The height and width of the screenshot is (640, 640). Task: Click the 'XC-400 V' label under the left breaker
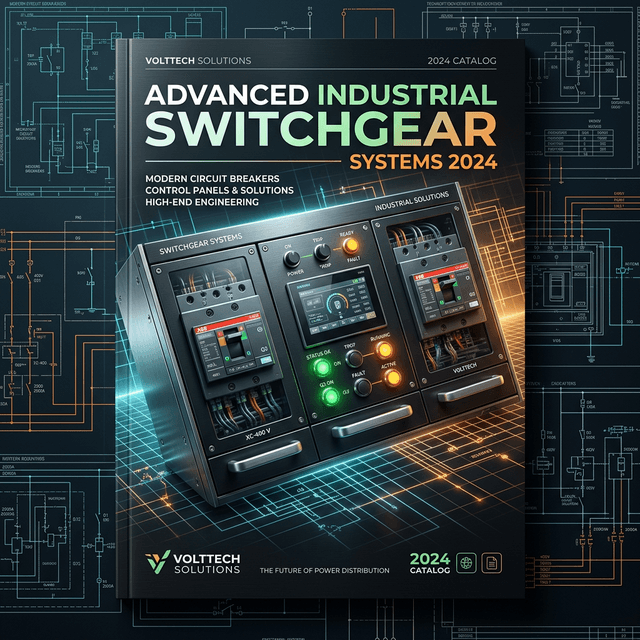point(257,436)
